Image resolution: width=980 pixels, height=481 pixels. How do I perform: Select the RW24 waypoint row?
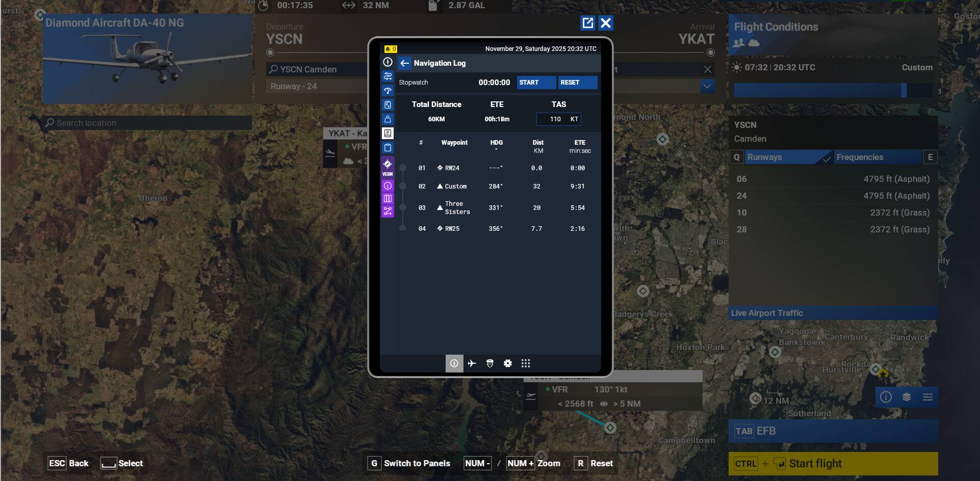499,168
